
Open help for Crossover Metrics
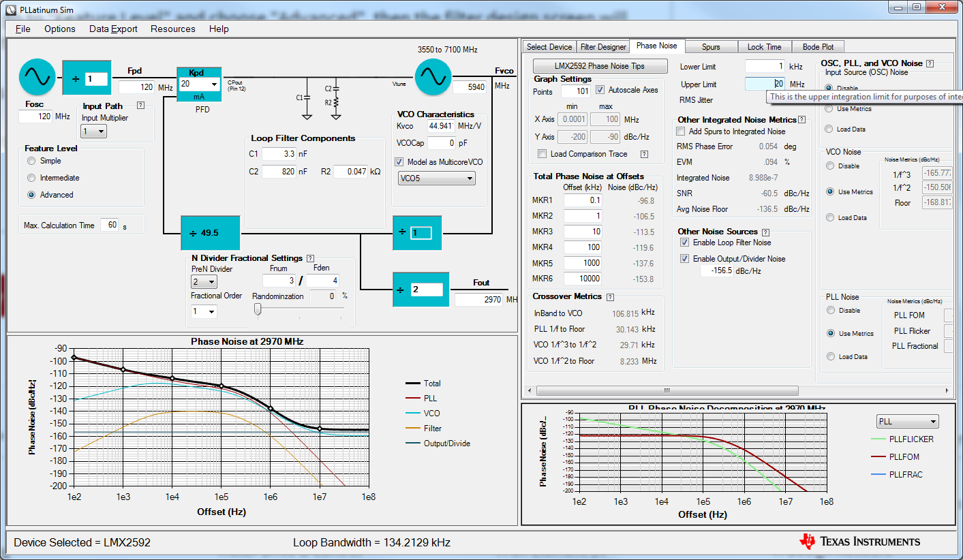pyautogui.click(x=610, y=297)
